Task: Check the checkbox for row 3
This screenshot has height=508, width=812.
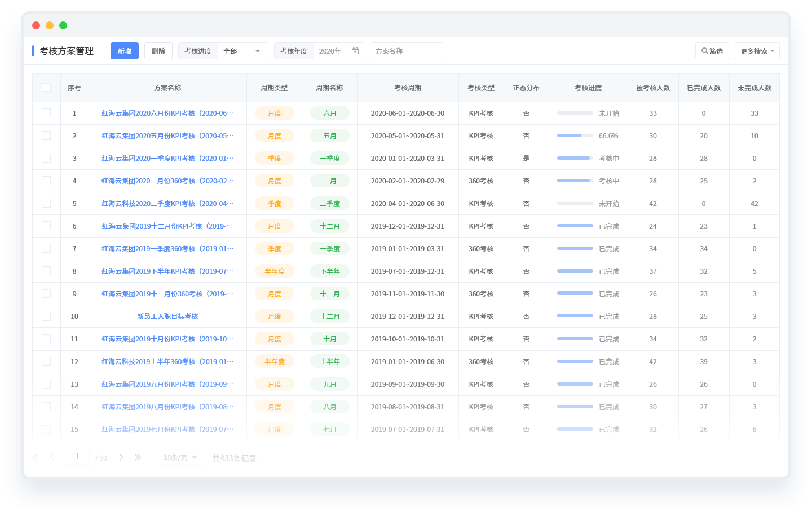Action: coord(46,158)
